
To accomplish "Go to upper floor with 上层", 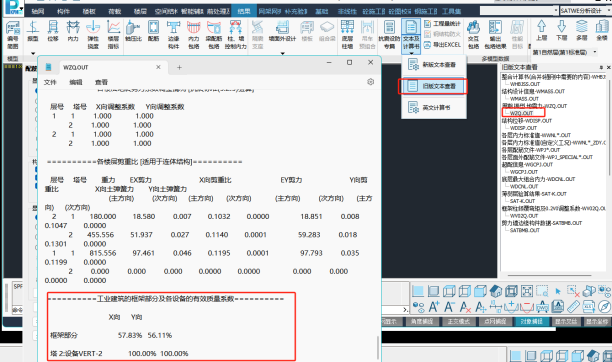I will point(541,31).
